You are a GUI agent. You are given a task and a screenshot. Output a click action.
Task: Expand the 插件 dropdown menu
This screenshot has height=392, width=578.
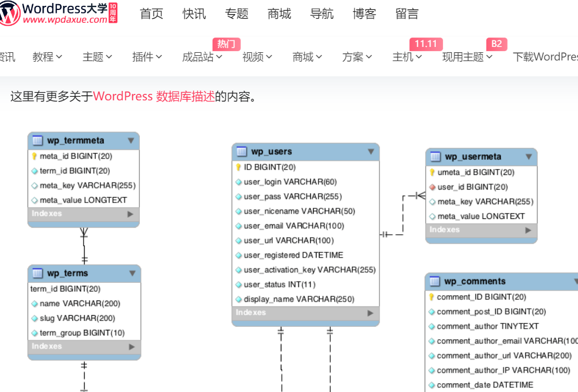click(x=147, y=57)
